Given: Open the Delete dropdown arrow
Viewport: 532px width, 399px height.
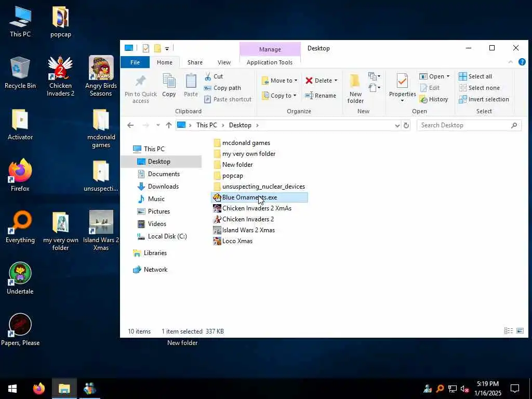Looking at the screenshot, I should click(336, 81).
